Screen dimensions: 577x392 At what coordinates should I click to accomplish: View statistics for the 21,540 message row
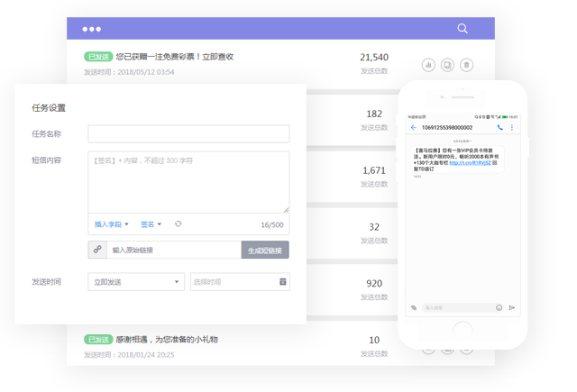(428, 65)
